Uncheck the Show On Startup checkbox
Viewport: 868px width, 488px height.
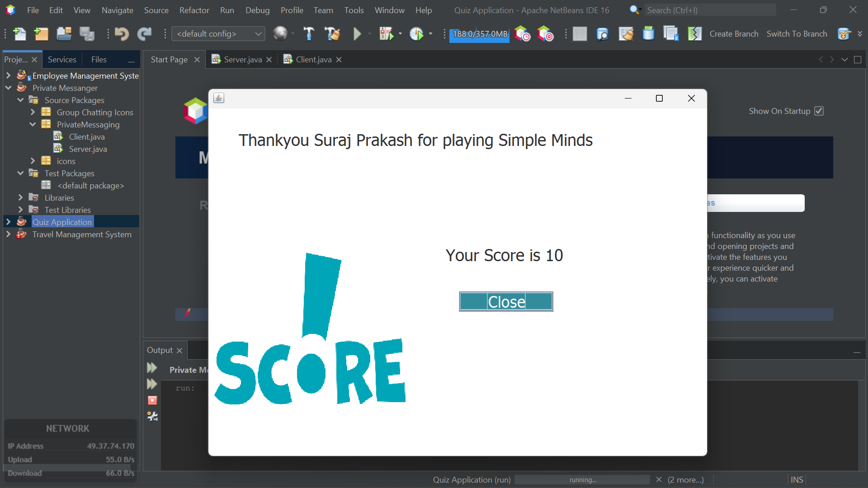pyautogui.click(x=819, y=111)
